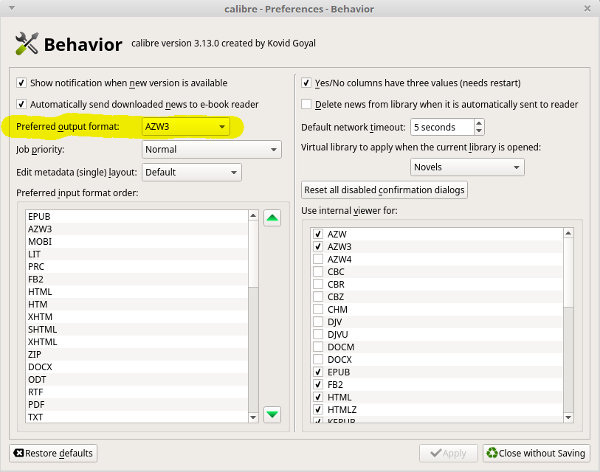Click the green move-down arrow button
This screenshot has width=600, height=472.
pyautogui.click(x=272, y=414)
